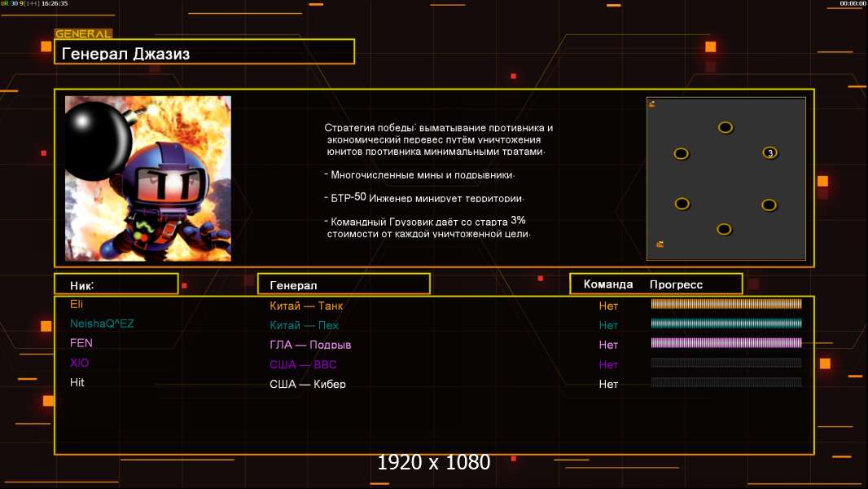The height and width of the screenshot is (489, 868).
Task: Click the topmost start position circle on minimap
Action: [x=726, y=128]
